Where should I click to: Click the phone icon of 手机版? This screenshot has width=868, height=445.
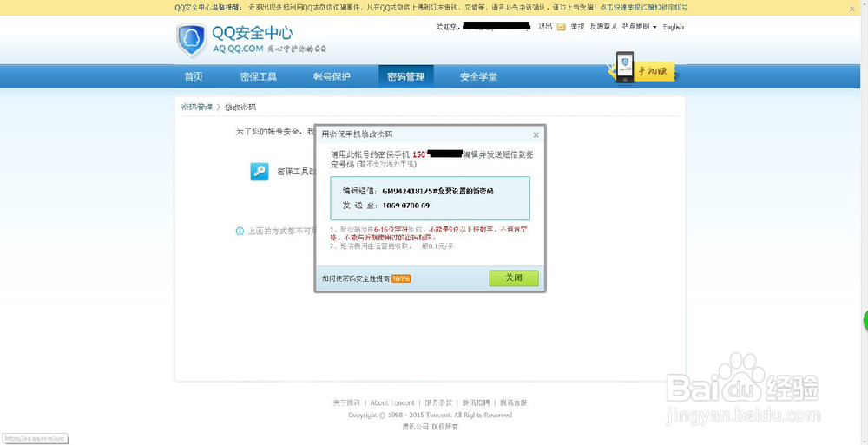pos(625,68)
